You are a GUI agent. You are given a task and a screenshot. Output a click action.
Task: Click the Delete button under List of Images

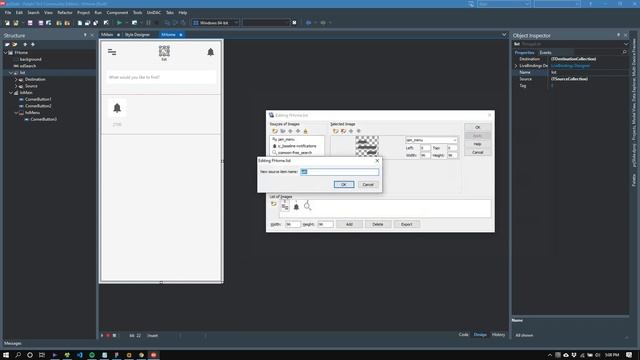[378, 224]
